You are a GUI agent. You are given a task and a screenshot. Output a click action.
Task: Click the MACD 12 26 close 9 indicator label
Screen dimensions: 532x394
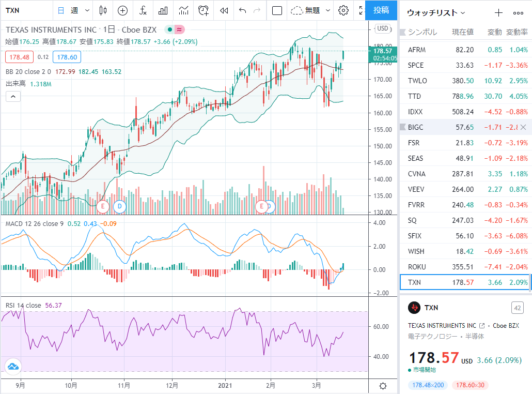pos(34,223)
